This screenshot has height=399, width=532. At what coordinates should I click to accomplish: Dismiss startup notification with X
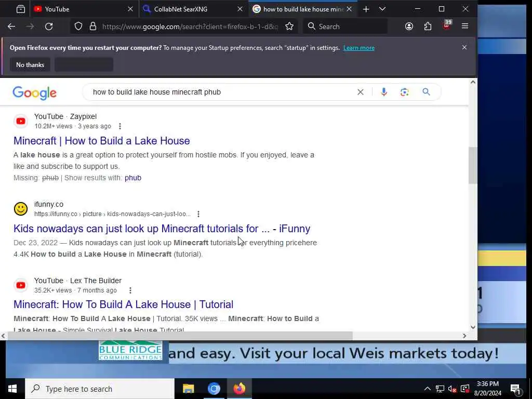tap(464, 47)
